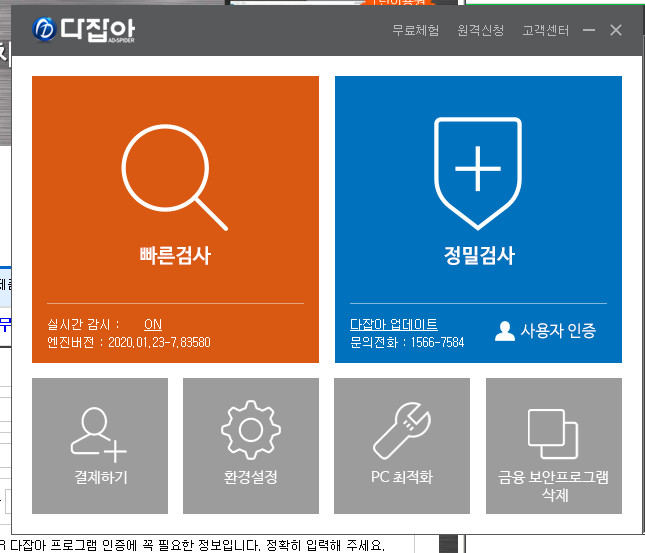Open 고객센터 menu item

click(x=545, y=30)
